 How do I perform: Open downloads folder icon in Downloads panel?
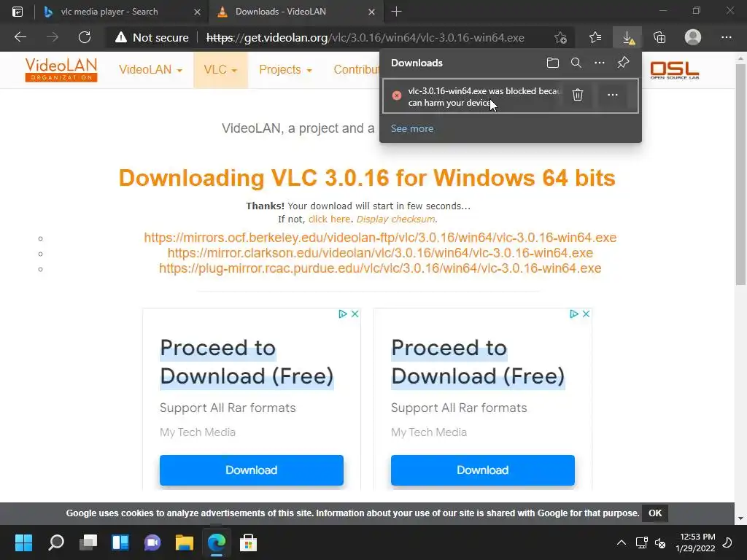tap(553, 63)
